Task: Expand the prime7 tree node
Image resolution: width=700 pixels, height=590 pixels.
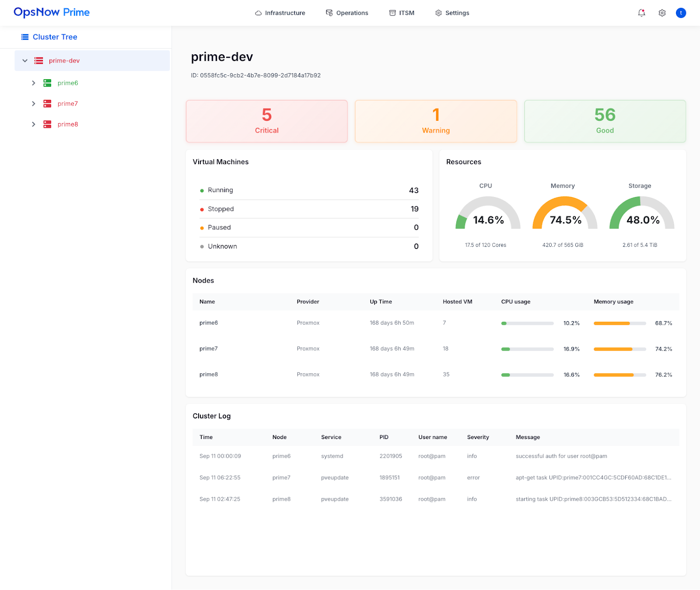Action: [33, 104]
